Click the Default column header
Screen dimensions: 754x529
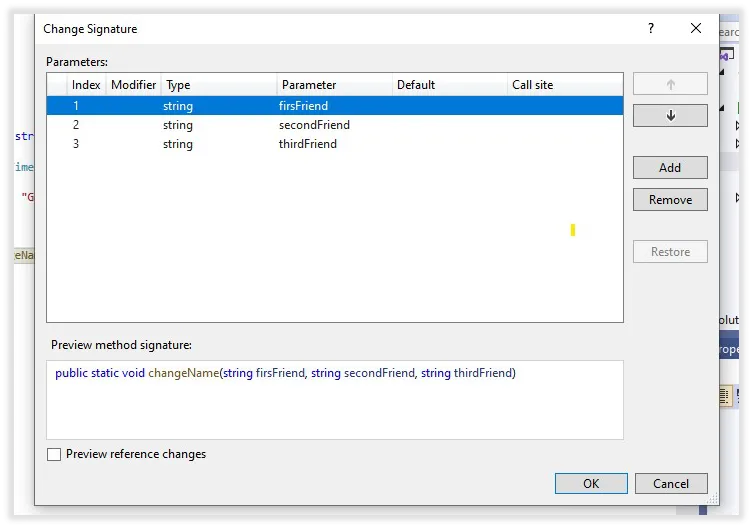pyautogui.click(x=450, y=85)
